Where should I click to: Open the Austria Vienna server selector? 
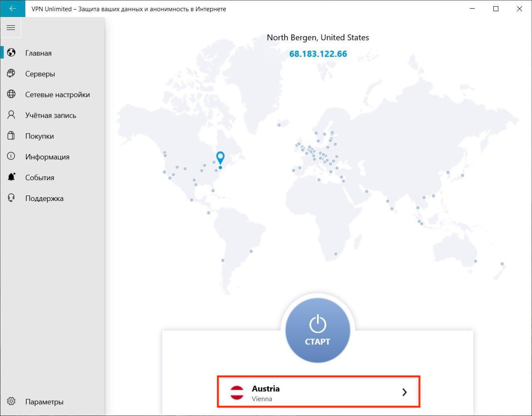pyautogui.click(x=318, y=392)
